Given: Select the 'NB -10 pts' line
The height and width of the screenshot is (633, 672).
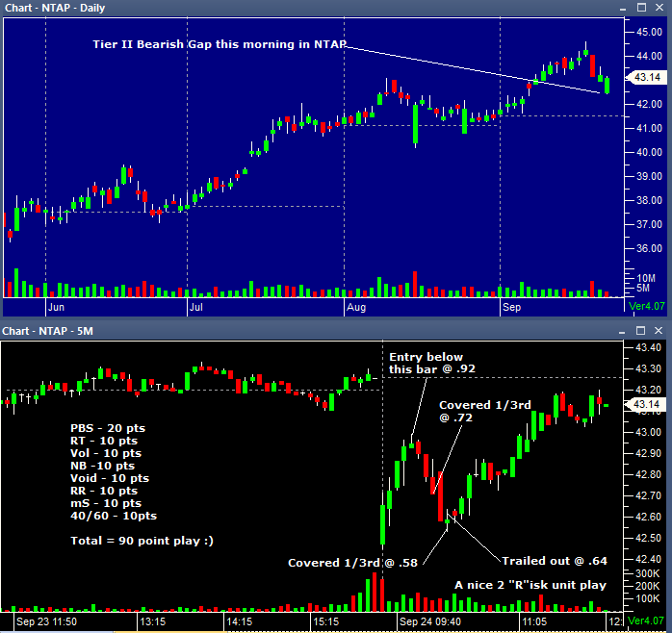Looking at the screenshot, I should (x=102, y=466).
